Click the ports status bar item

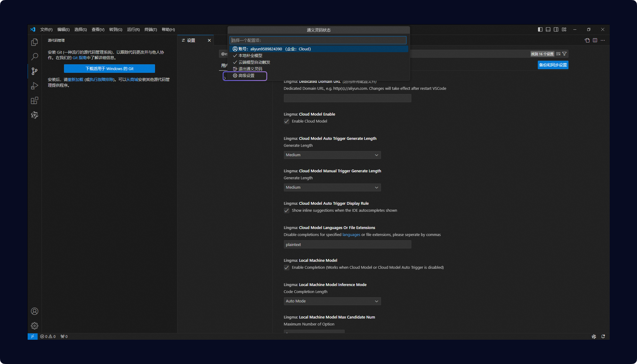(x=64, y=336)
